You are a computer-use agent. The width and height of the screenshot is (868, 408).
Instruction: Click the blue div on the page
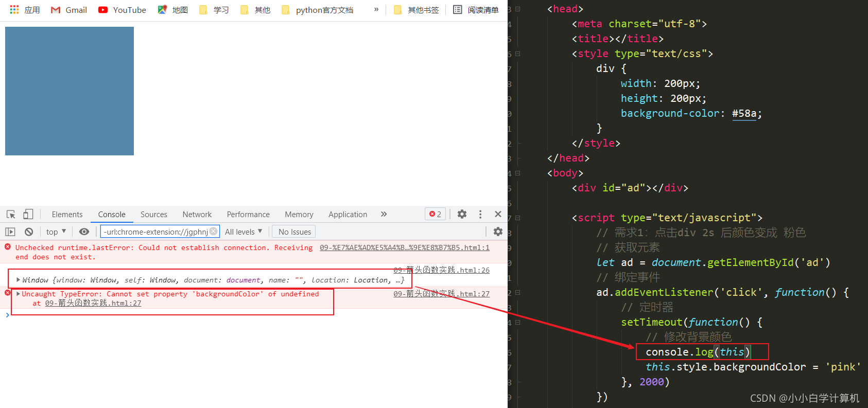pos(70,91)
